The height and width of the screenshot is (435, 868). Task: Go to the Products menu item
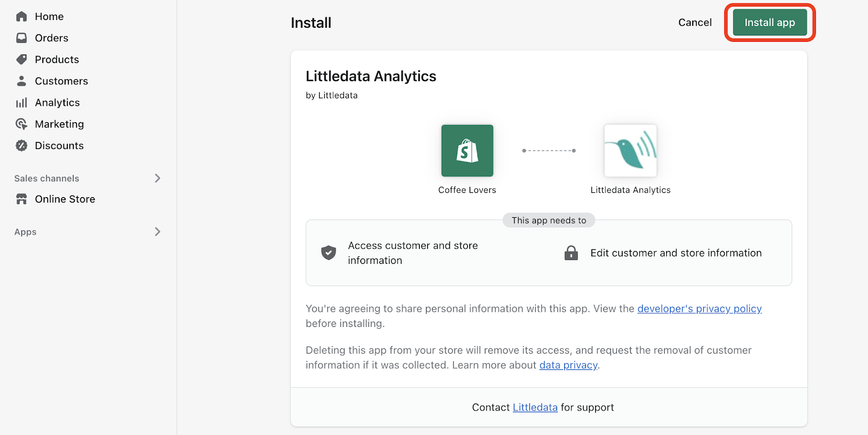(x=57, y=59)
